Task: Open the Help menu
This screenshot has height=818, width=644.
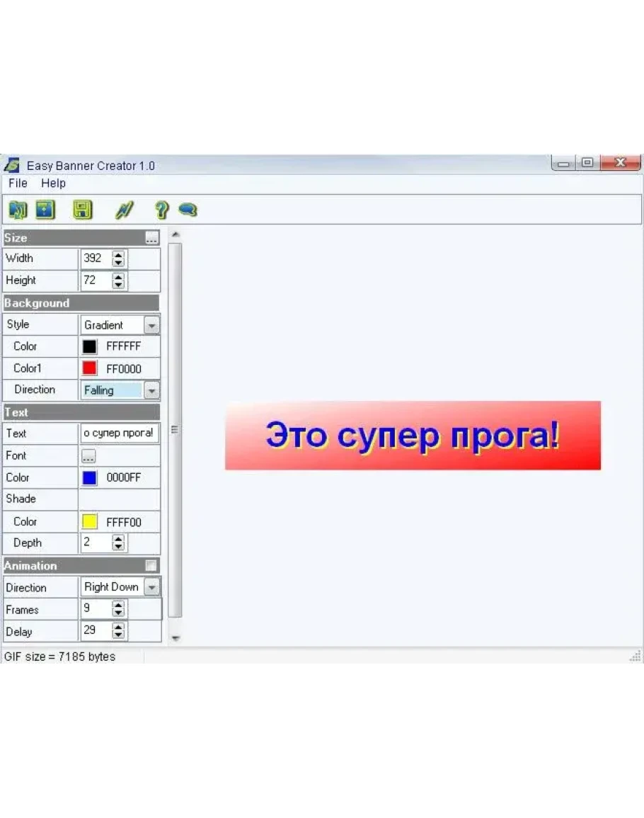Action: 53,183
